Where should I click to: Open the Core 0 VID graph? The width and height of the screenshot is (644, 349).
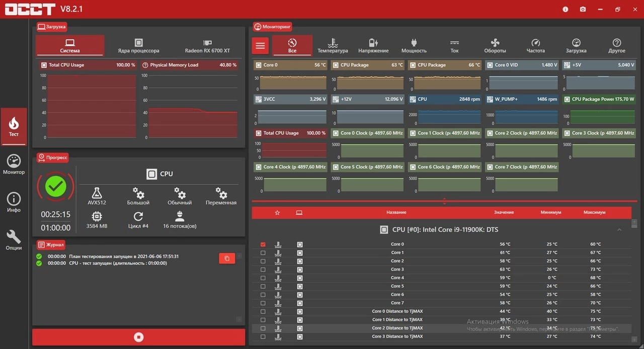[522, 76]
